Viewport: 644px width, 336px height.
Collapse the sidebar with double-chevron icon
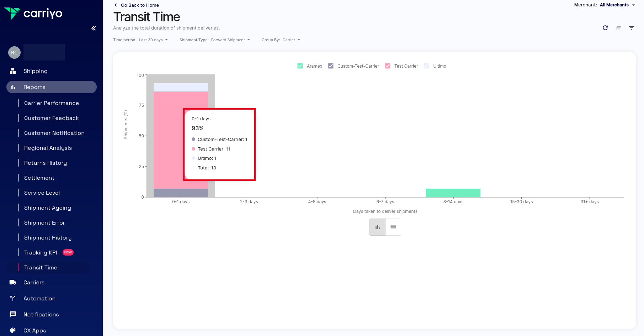pos(94,28)
